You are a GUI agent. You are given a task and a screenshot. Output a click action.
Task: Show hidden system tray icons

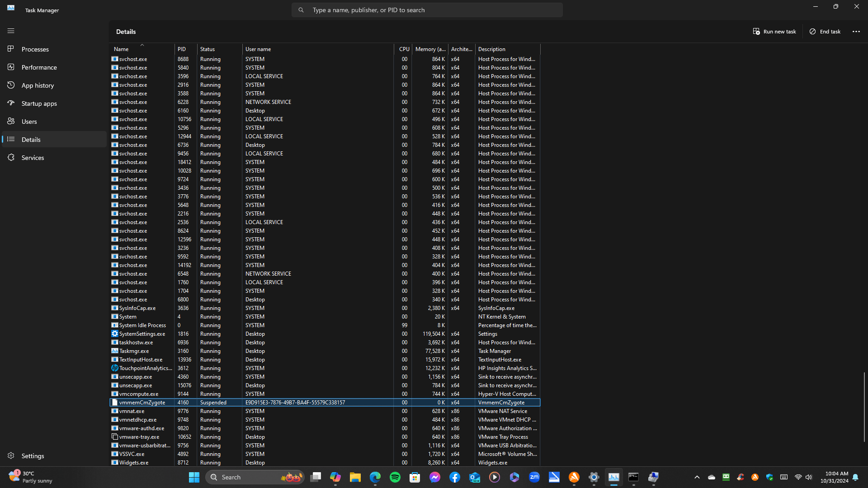[x=697, y=477]
